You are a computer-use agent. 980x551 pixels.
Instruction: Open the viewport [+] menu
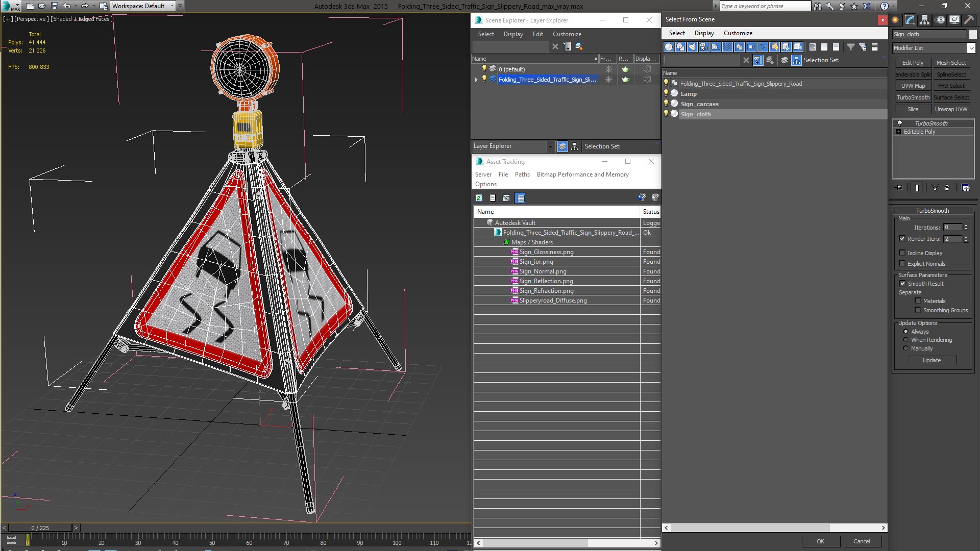tap(8, 19)
